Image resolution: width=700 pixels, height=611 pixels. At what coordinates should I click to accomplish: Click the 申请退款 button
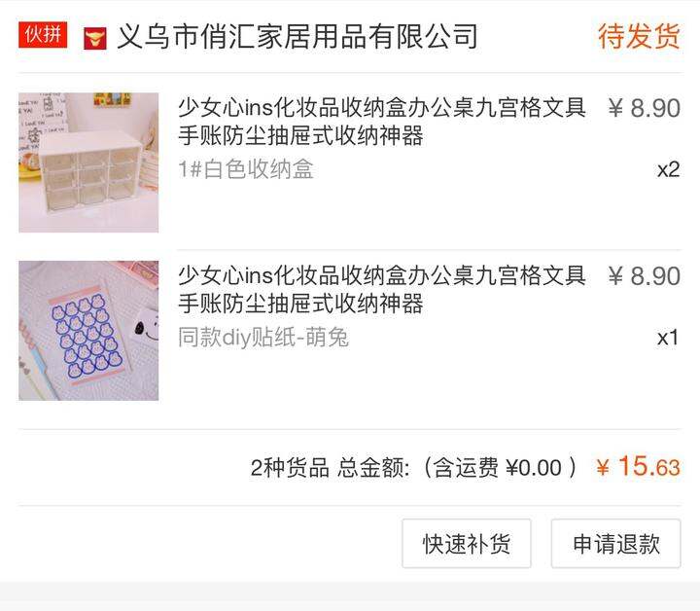click(x=616, y=544)
